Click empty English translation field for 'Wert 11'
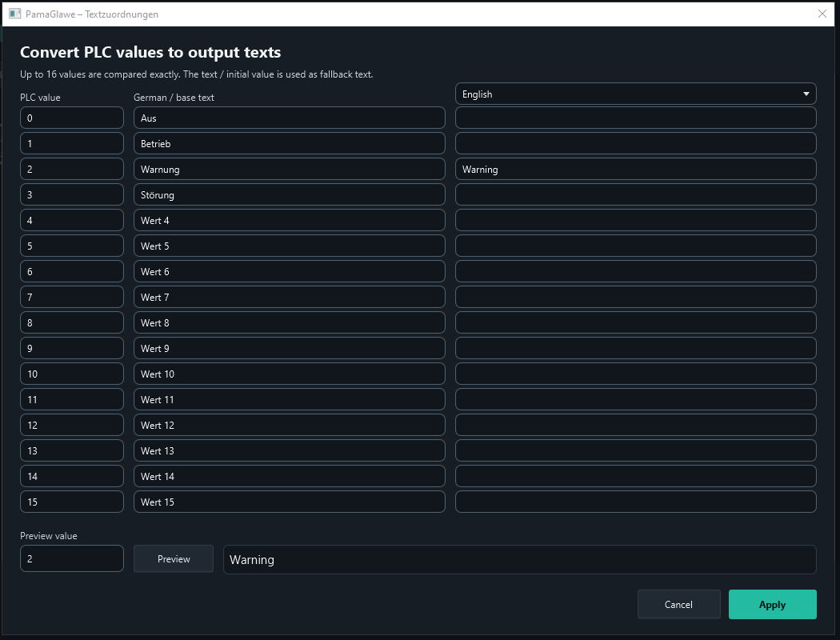Screen dimensions: 840x640 tap(635, 399)
